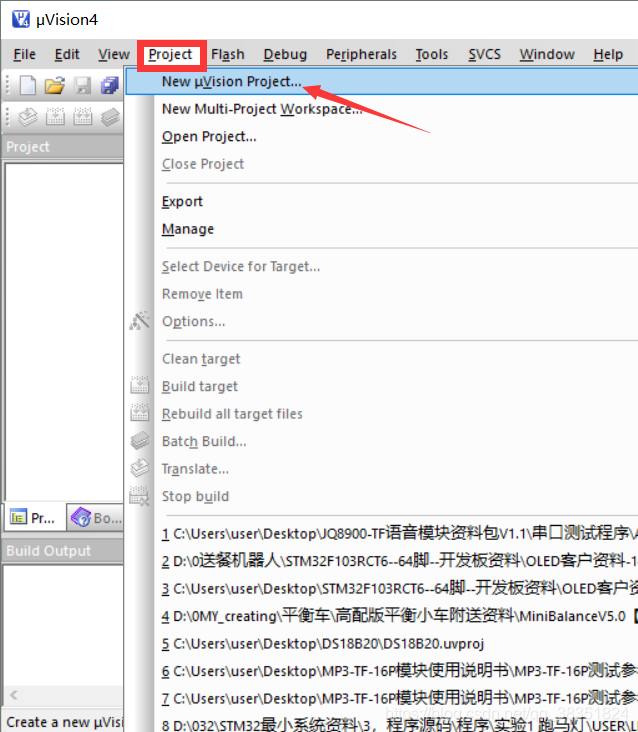Click the µVision4 app icon in title bar
The height and width of the screenshot is (732, 638).
coord(21,19)
